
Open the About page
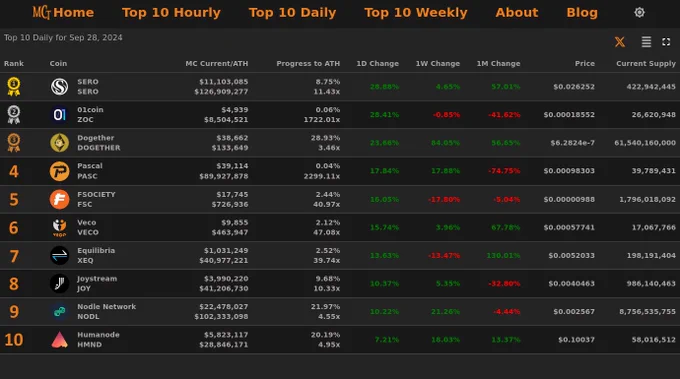(x=517, y=13)
